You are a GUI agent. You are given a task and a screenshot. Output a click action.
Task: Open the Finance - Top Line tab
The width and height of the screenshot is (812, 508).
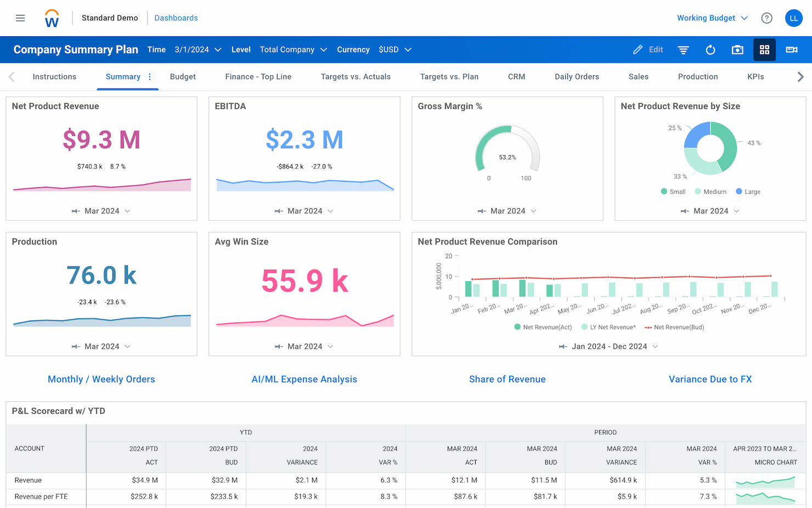point(258,77)
